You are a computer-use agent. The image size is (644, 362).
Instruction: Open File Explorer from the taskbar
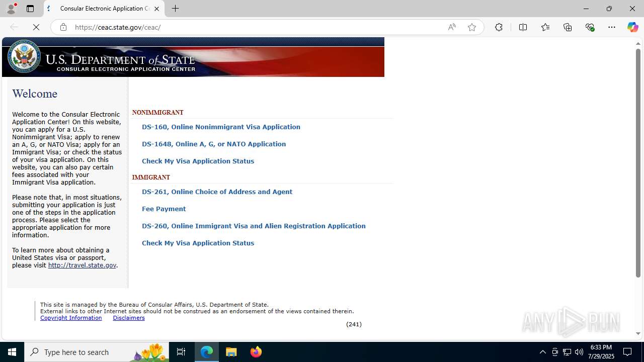coord(231,352)
